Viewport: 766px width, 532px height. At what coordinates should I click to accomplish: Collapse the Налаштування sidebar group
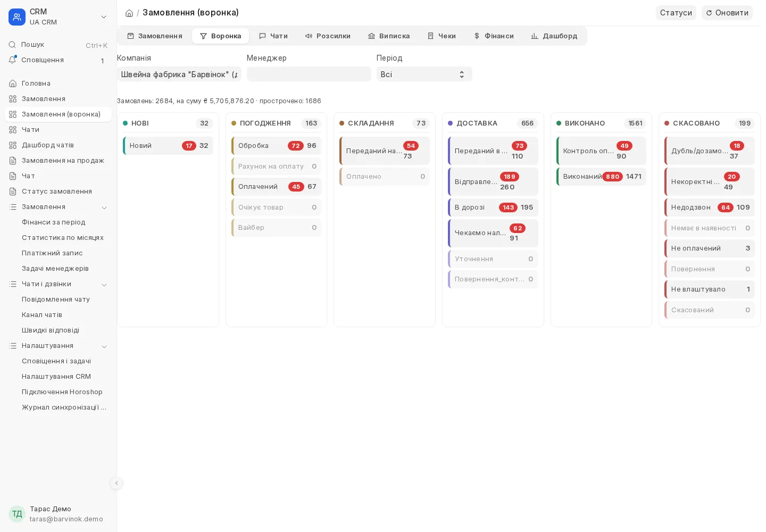(104, 346)
